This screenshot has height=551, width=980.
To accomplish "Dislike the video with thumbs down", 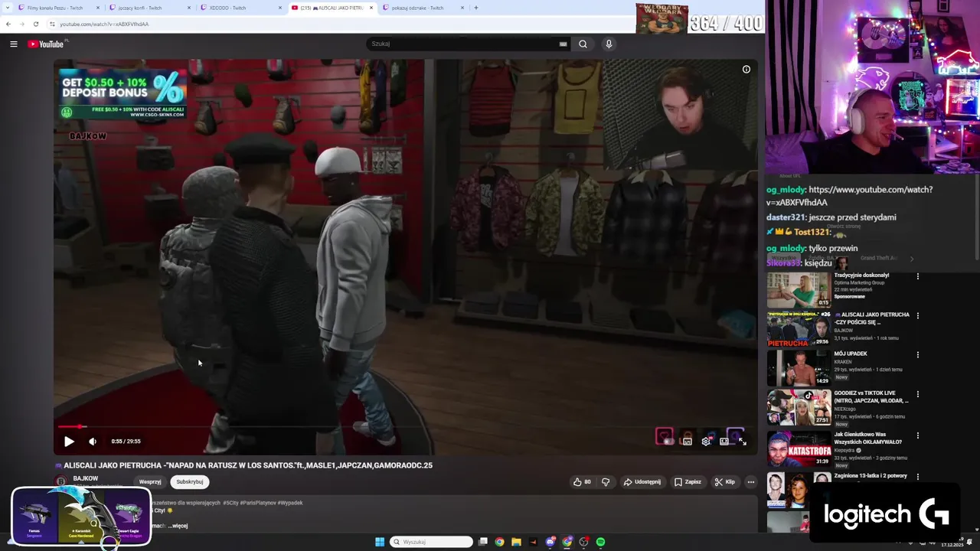I will (x=606, y=482).
